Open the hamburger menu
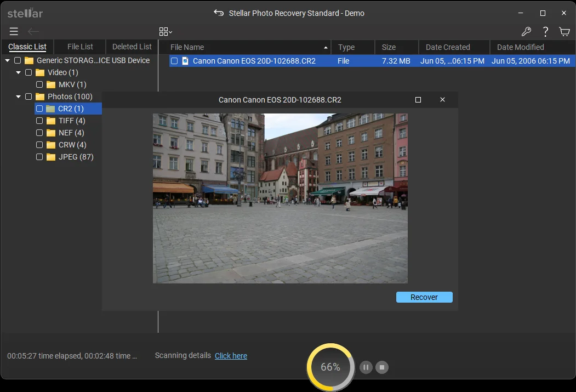The image size is (576, 392). [x=14, y=32]
